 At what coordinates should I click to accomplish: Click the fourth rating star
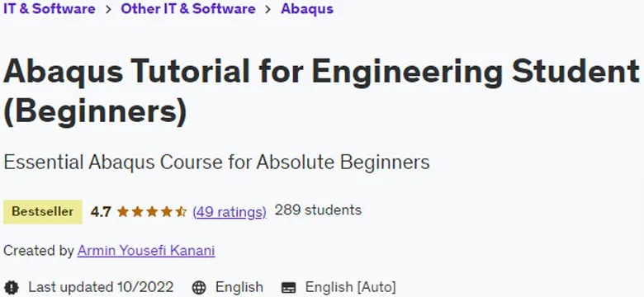point(167,212)
